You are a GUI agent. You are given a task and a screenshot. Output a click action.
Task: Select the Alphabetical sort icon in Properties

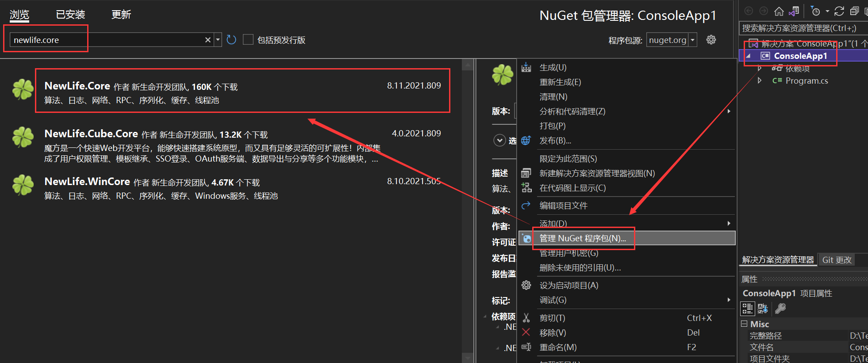coord(763,309)
